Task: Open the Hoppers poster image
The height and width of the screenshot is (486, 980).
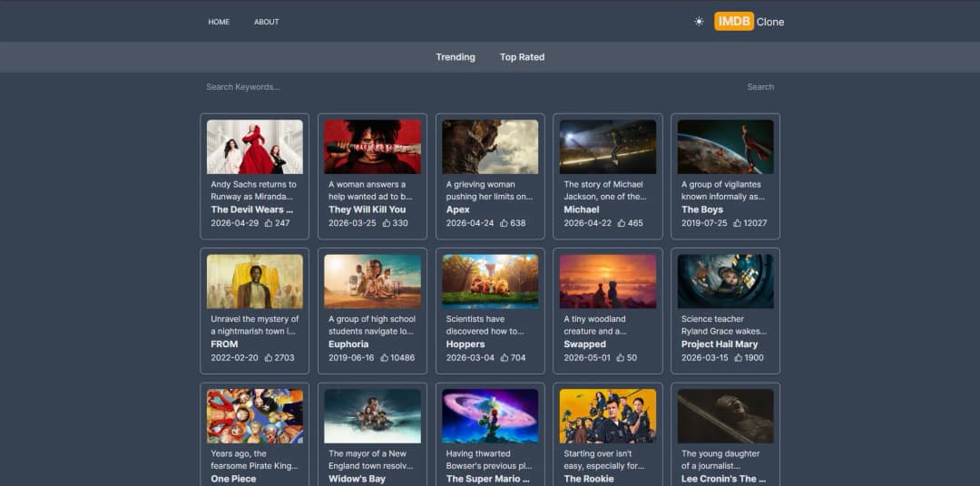Action: (490, 281)
